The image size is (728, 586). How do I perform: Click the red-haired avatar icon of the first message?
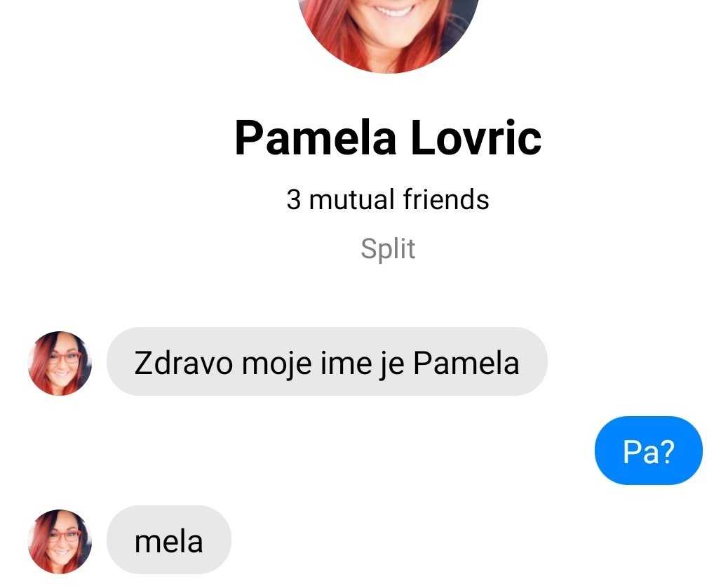click(x=60, y=363)
